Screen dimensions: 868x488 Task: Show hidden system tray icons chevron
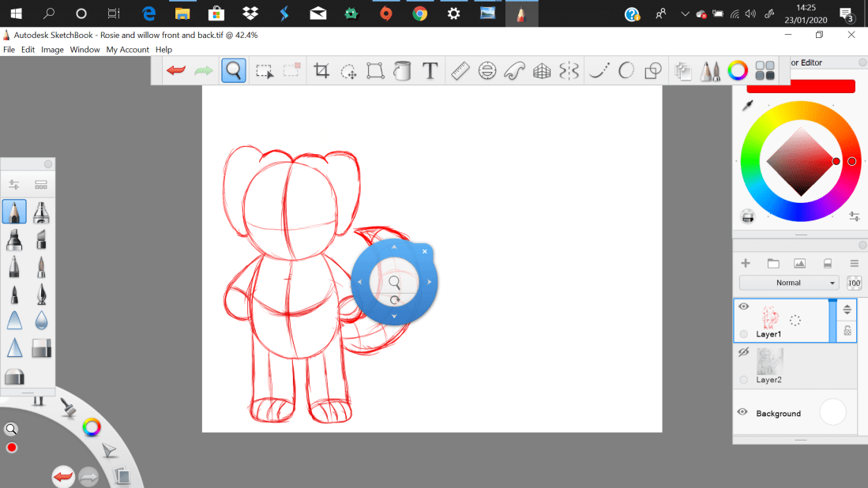coord(684,13)
